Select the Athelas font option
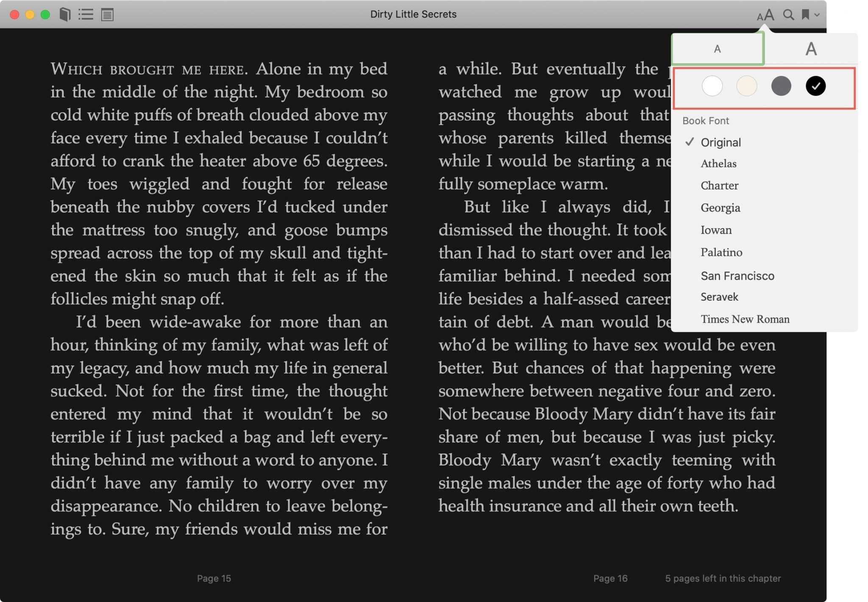868x602 pixels. coord(718,164)
